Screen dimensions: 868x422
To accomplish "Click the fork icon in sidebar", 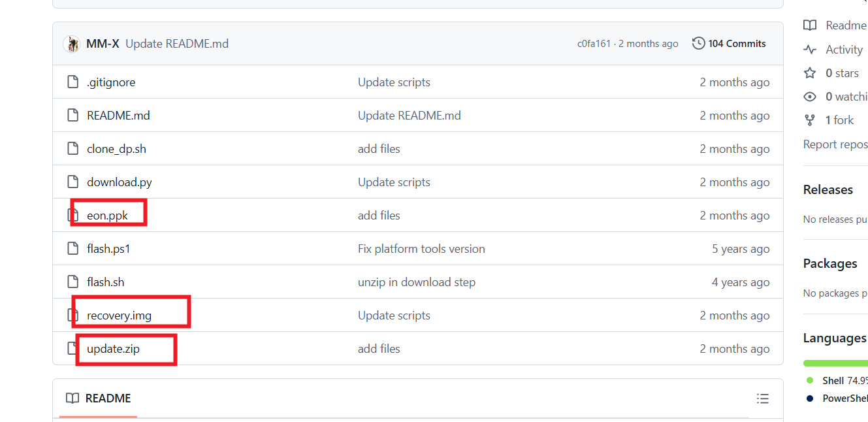I will click(810, 120).
